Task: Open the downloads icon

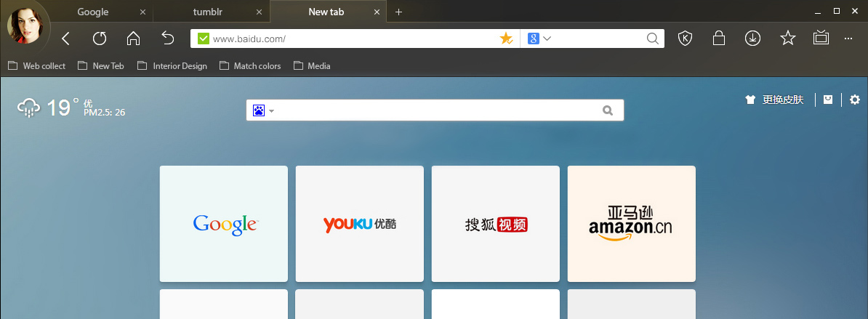Action: tap(753, 38)
